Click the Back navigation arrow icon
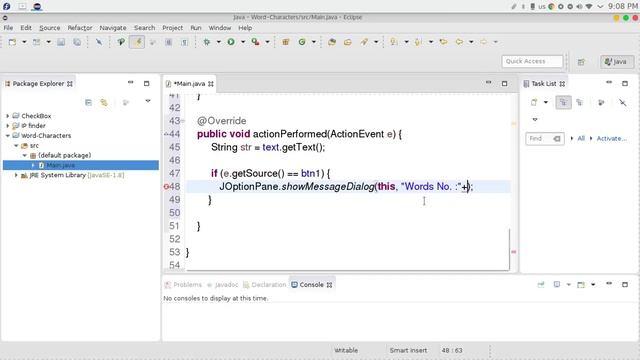Viewport: 640px width, 360px height. tap(459, 42)
